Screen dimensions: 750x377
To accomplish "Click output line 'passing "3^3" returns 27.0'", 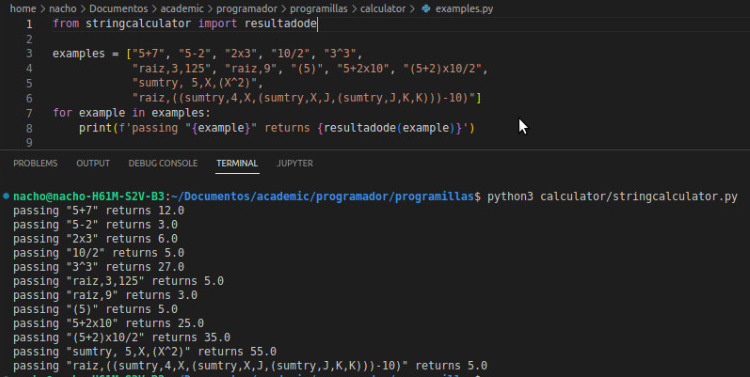I will point(99,267).
